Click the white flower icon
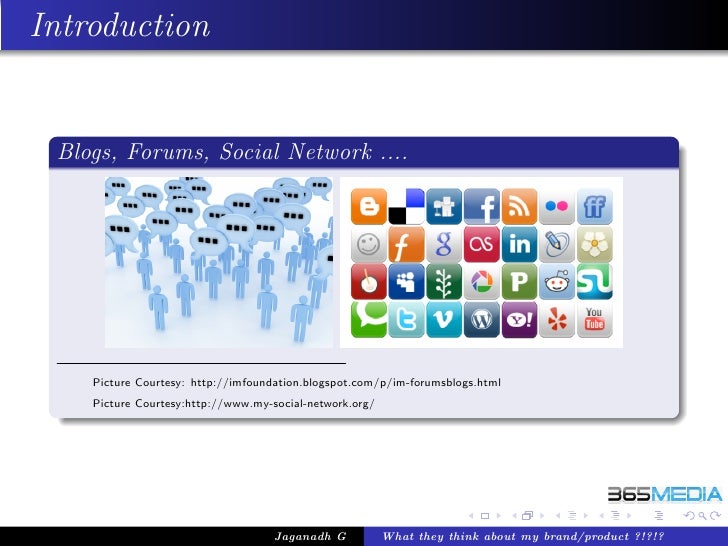Screen dimensions: 728x546 pyautogui.click(x=595, y=244)
